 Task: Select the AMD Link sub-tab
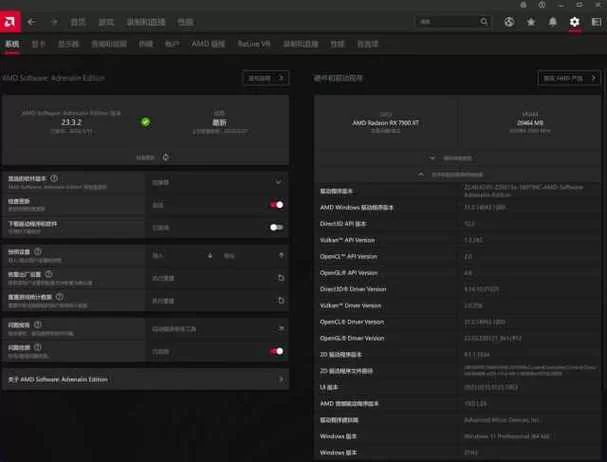point(208,44)
